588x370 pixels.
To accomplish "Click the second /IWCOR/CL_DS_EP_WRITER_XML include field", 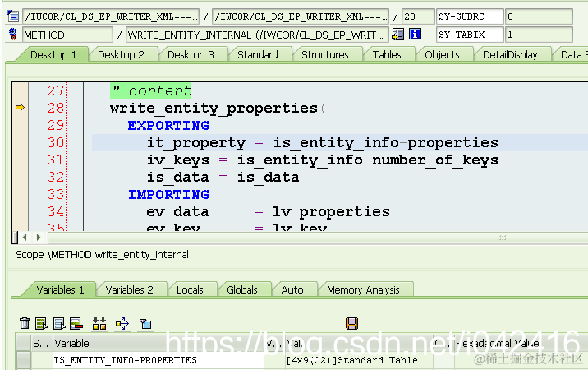I will [301, 16].
